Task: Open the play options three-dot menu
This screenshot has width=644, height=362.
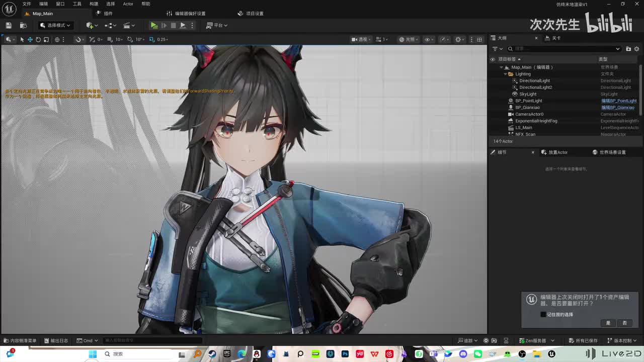Action: (x=192, y=25)
